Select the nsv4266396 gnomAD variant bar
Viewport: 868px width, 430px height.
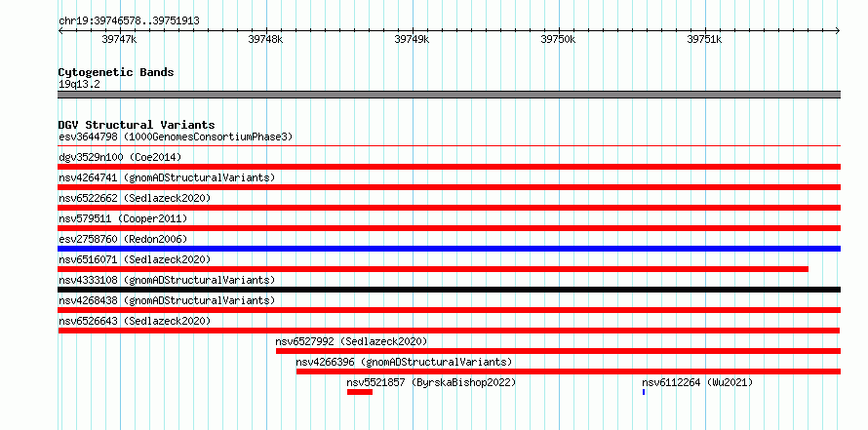pos(568,371)
